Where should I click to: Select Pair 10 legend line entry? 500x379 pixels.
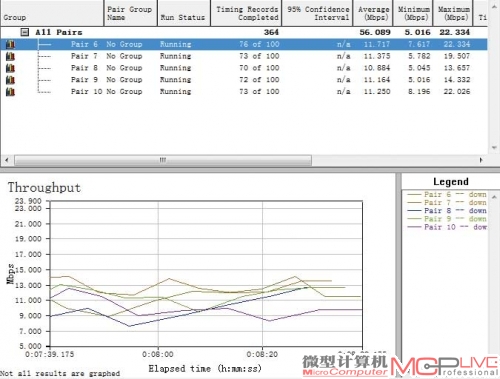(x=447, y=227)
